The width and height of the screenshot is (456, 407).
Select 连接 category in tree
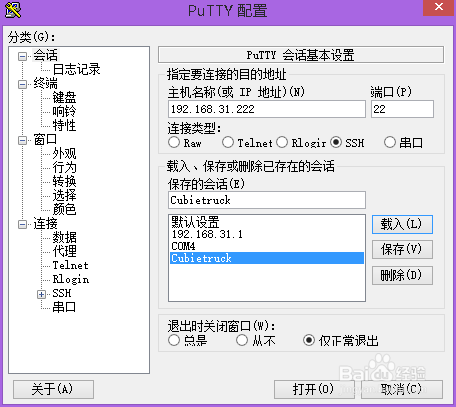pyautogui.click(x=45, y=224)
